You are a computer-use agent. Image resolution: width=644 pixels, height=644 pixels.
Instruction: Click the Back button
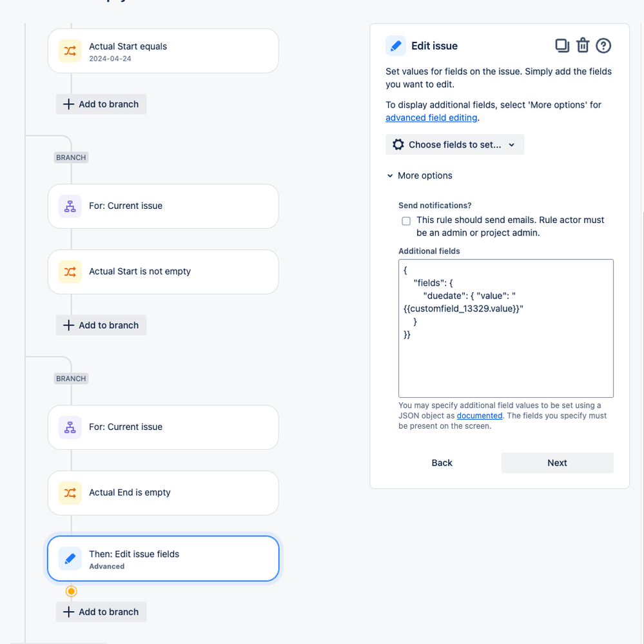click(442, 463)
